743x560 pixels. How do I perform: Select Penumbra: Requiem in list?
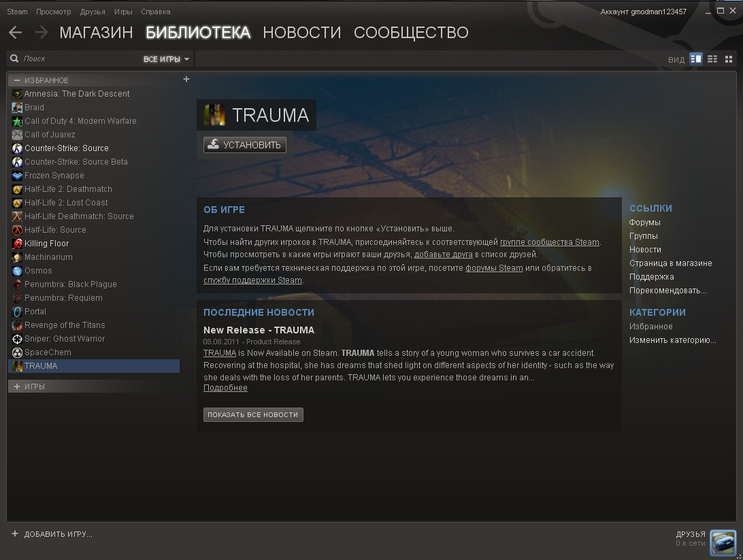(x=94, y=298)
